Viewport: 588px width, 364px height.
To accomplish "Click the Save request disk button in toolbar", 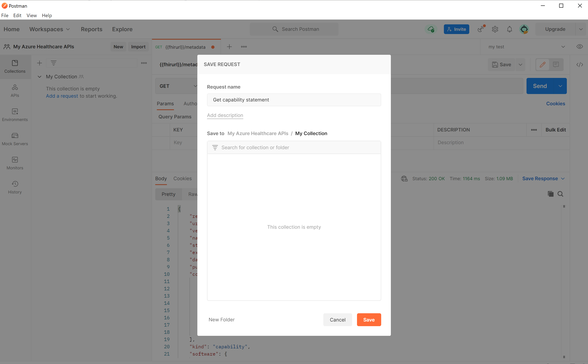I will [x=502, y=64].
